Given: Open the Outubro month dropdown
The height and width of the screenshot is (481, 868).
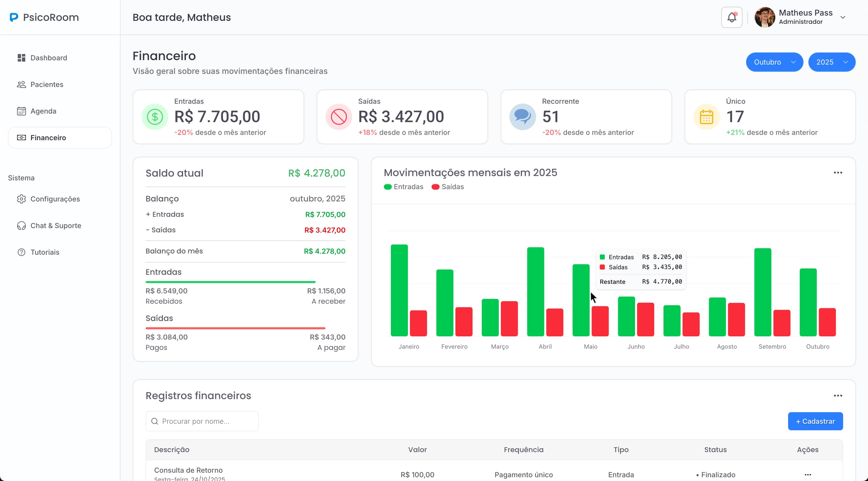Looking at the screenshot, I should click(x=774, y=62).
